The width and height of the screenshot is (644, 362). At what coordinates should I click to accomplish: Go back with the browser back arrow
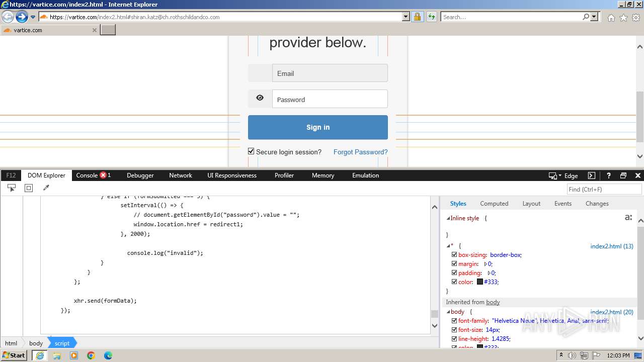point(8,17)
